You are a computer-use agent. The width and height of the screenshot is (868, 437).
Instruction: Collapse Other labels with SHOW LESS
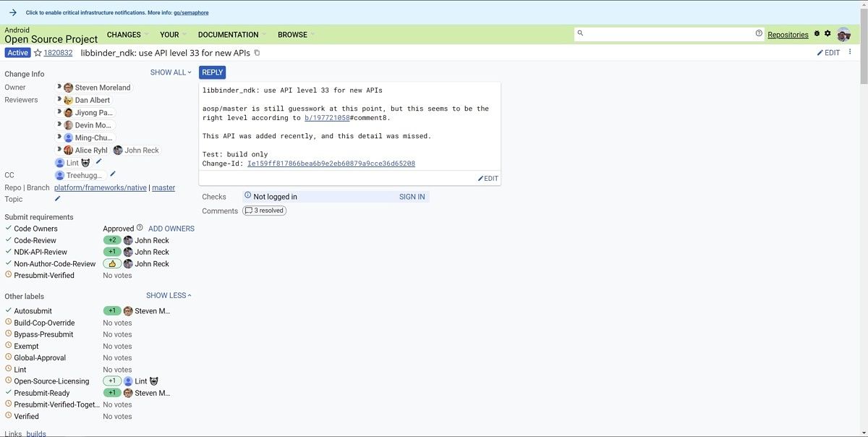click(169, 295)
